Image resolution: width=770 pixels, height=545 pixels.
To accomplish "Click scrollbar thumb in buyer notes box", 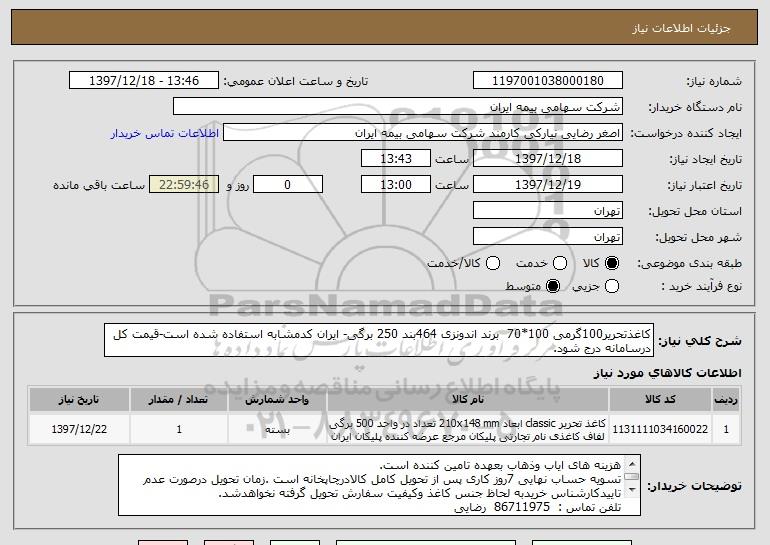I will click(632, 477).
